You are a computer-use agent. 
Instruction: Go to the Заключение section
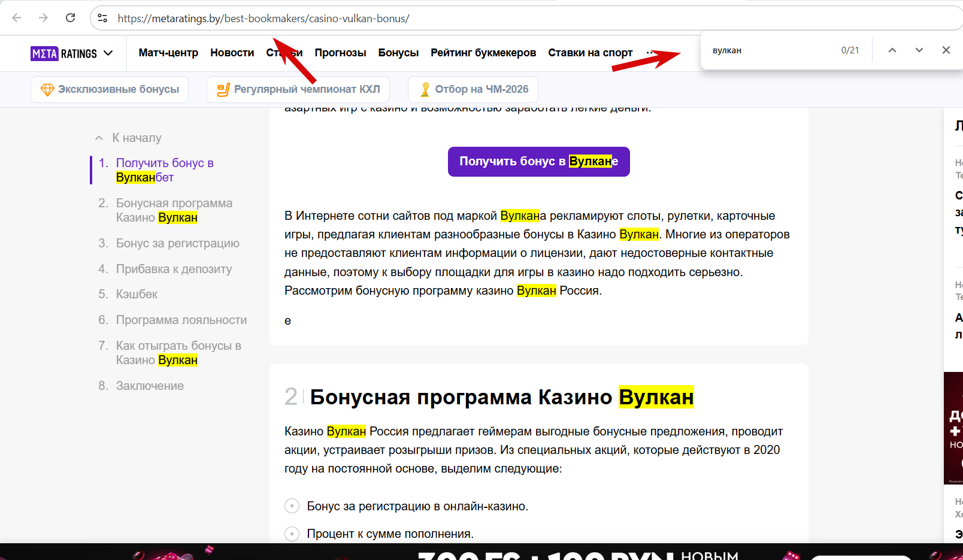[150, 386]
